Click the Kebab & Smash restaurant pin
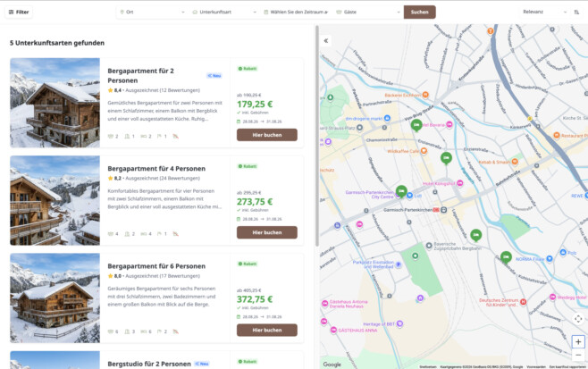Screen dimensions: 588x369 coord(515,162)
